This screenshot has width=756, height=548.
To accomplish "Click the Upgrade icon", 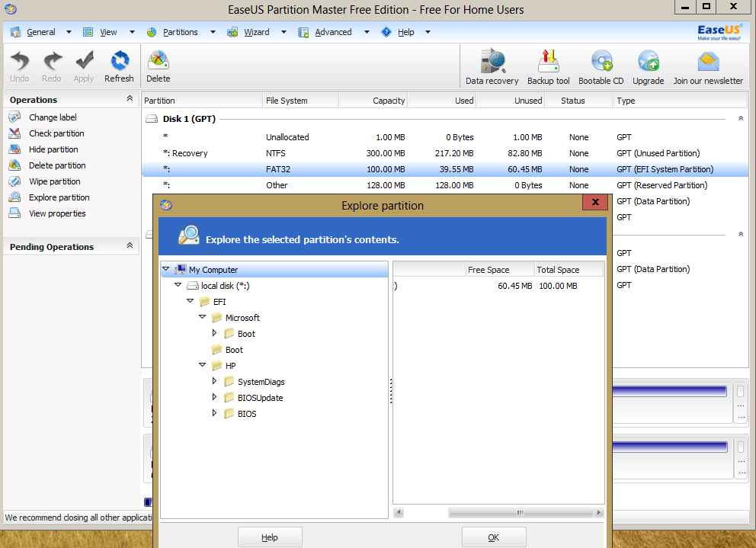I will click(x=648, y=62).
